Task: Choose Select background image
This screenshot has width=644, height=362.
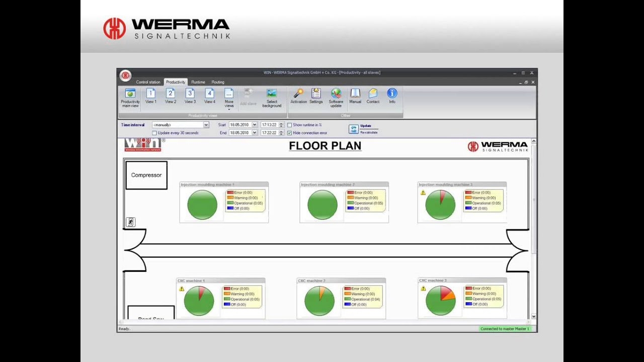Action: tap(272, 98)
